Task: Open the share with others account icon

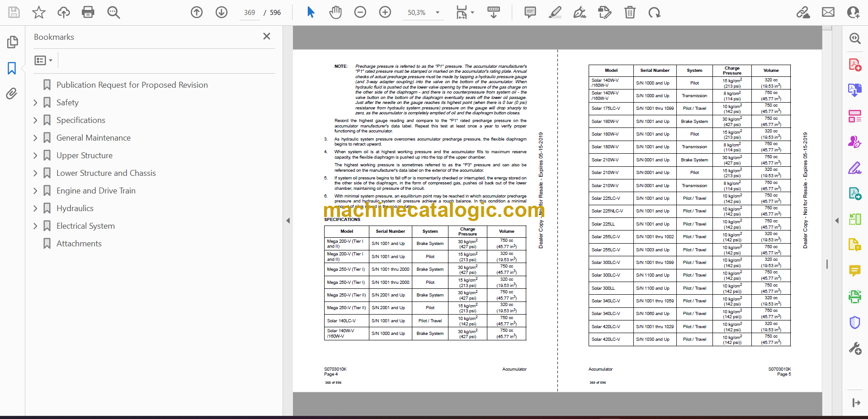Action: pos(853,12)
